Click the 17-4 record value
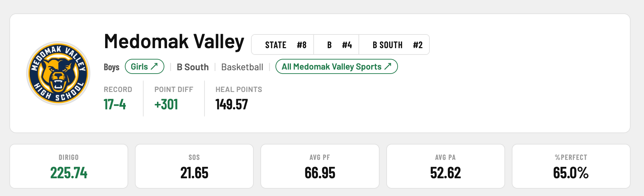Viewport: 644px width, 196px height. point(115,104)
